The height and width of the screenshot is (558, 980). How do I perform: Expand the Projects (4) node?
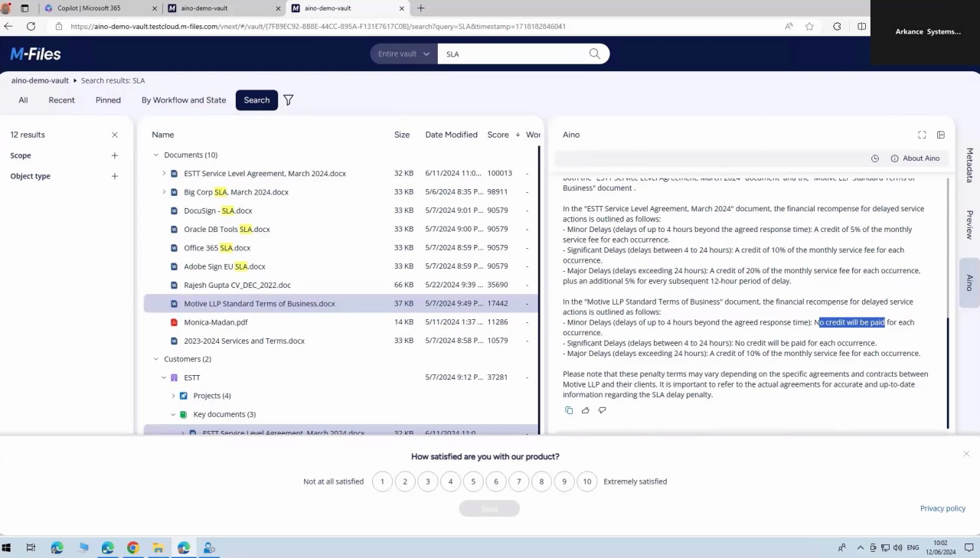tap(173, 396)
